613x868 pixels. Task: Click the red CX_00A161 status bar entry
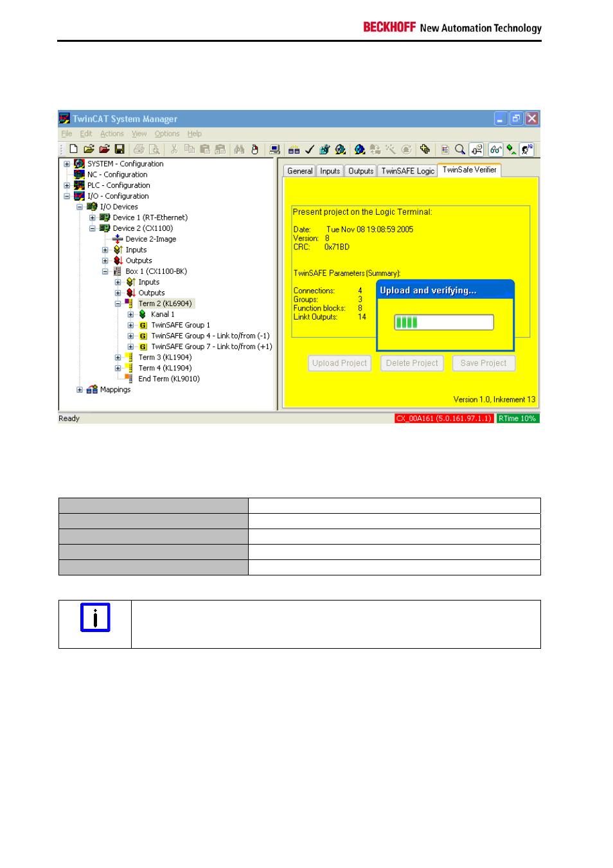pos(444,419)
